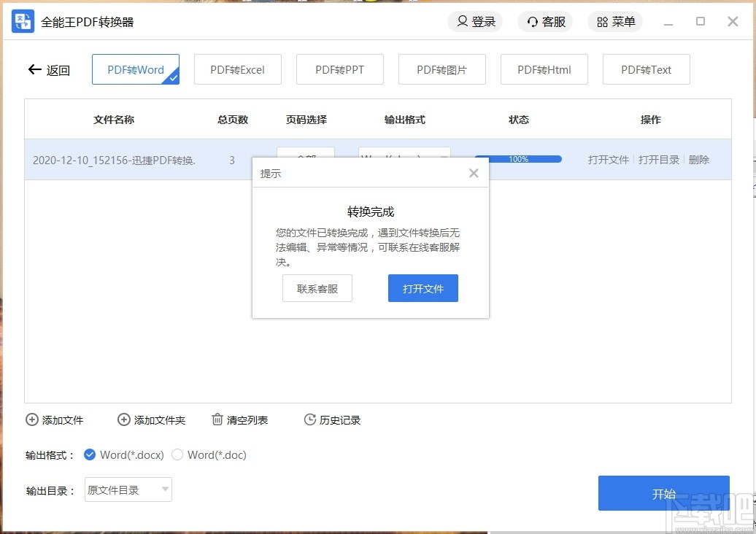Click the plus icon to 添加文件
Viewport: 756px width, 534px height.
(31, 419)
